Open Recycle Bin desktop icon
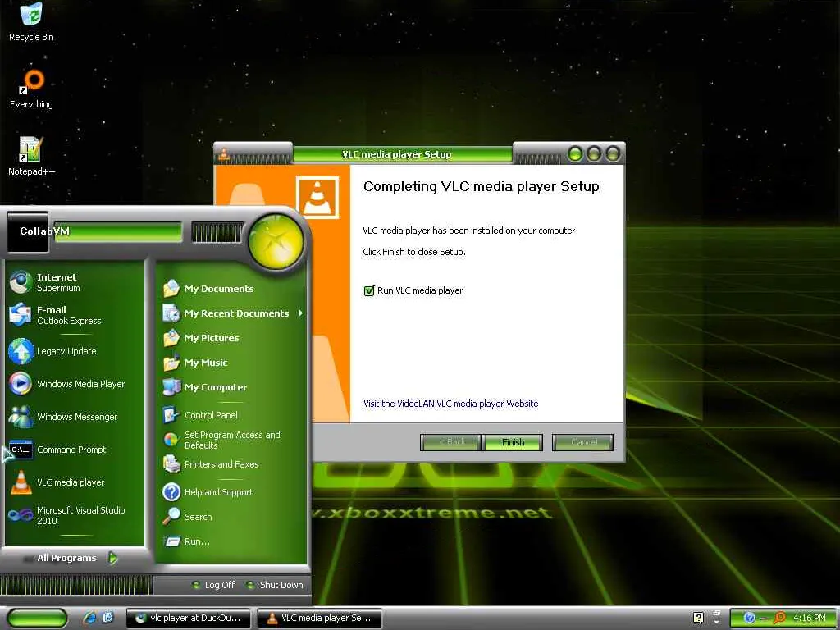840x630 pixels. point(32,21)
